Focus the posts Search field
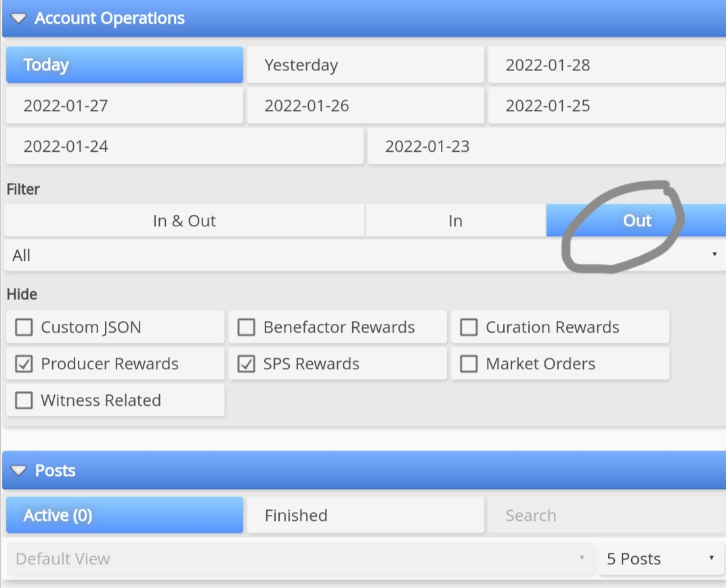This screenshot has height=588, width=726. click(x=607, y=515)
